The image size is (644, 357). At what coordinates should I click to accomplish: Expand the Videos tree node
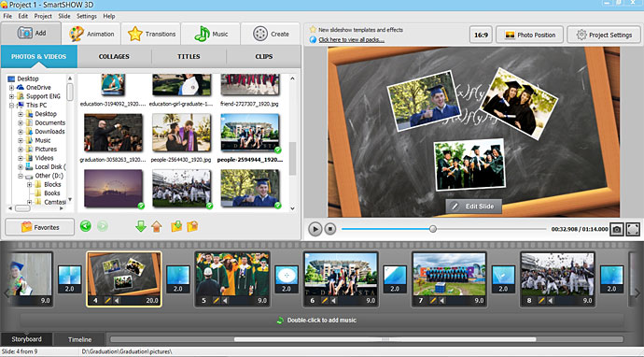(x=21, y=158)
